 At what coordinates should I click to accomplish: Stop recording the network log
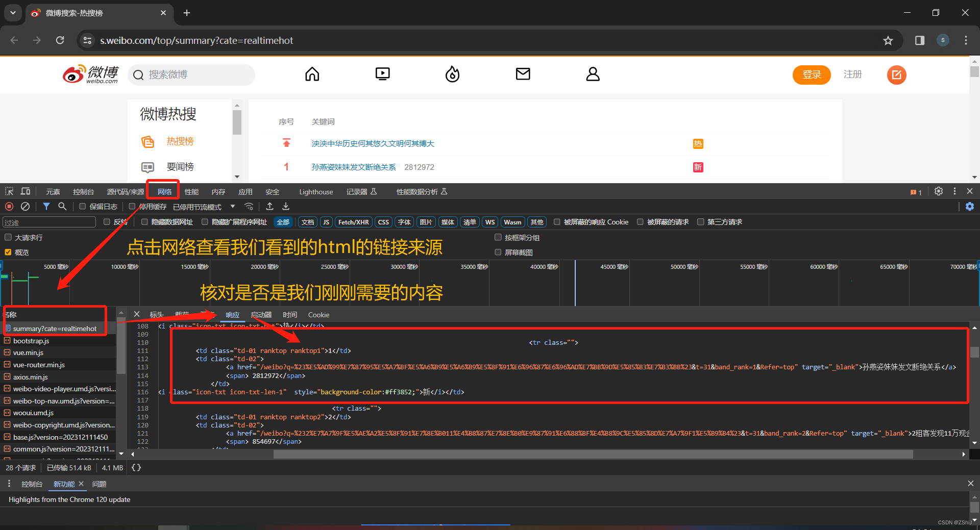click(x=9, y=207)
